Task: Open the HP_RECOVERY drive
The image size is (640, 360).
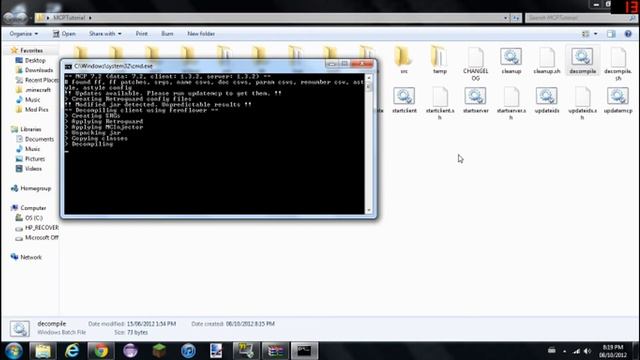Action: pos(37,228)
